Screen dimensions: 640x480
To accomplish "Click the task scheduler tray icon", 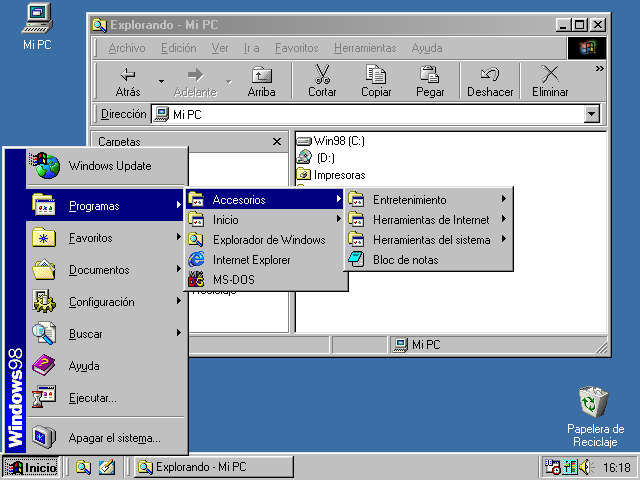I will (553, 467).
